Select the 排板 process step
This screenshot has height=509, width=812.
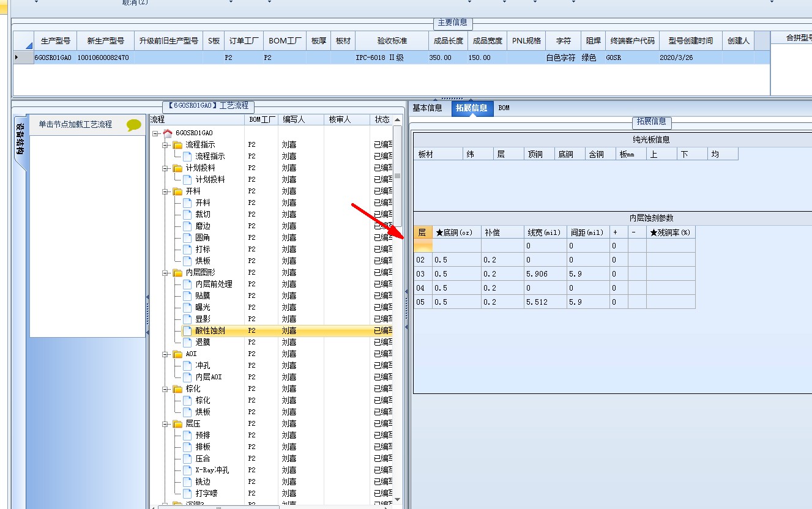tap(203, 447)
